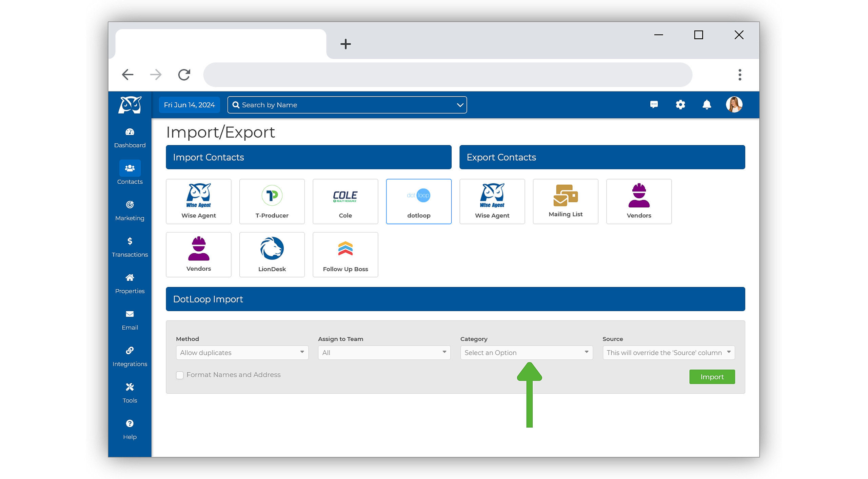Open Tools in the sidebar
Screen dimensions: 868x479
tap(130, 393)
